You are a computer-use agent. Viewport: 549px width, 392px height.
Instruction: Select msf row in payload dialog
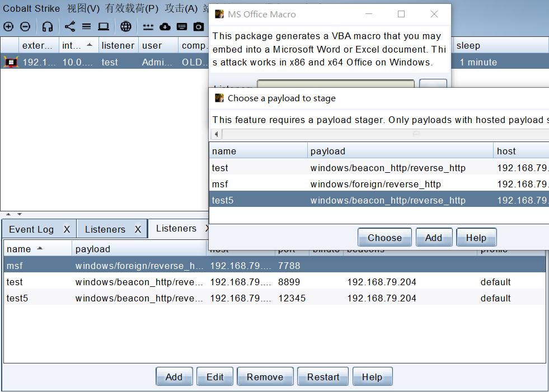pos(379,184)
